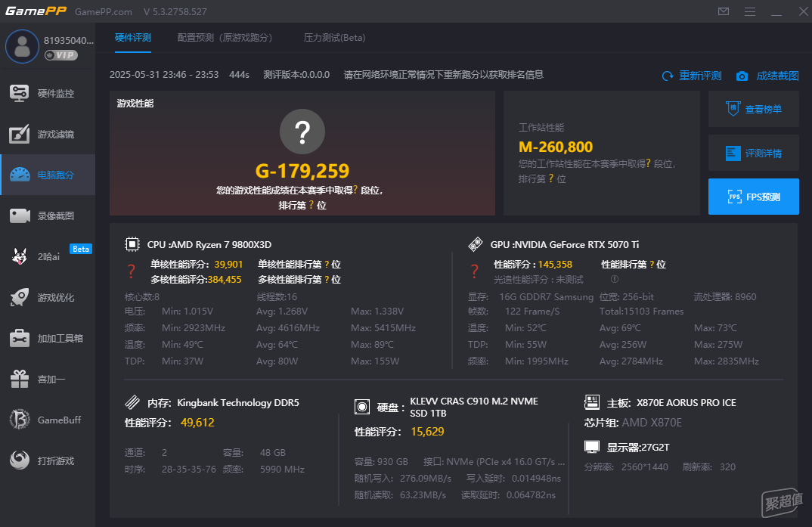Image resolution: width=812 pixels, height=527 pixels.
Task: Open the 评测详情 button
Action: click(754, 153)
